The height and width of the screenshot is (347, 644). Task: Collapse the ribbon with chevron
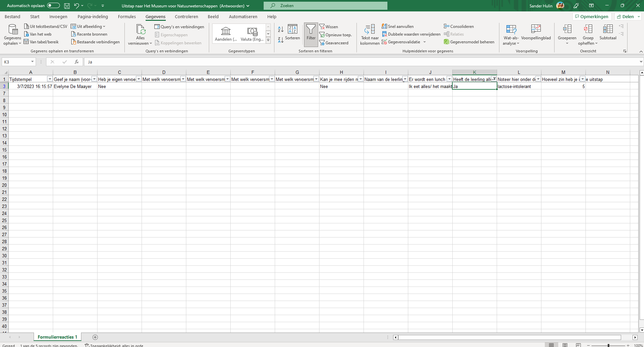click(641, 51)
